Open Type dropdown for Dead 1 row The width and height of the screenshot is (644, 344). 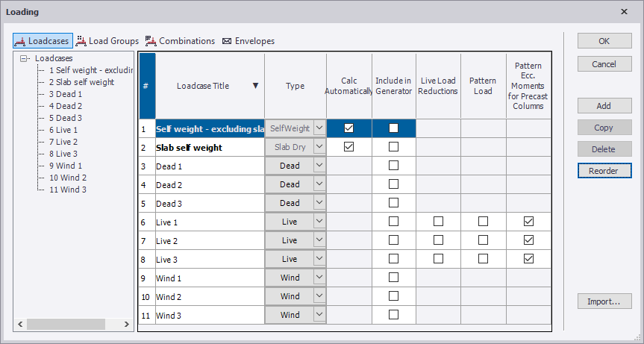[x=319, y=166]
